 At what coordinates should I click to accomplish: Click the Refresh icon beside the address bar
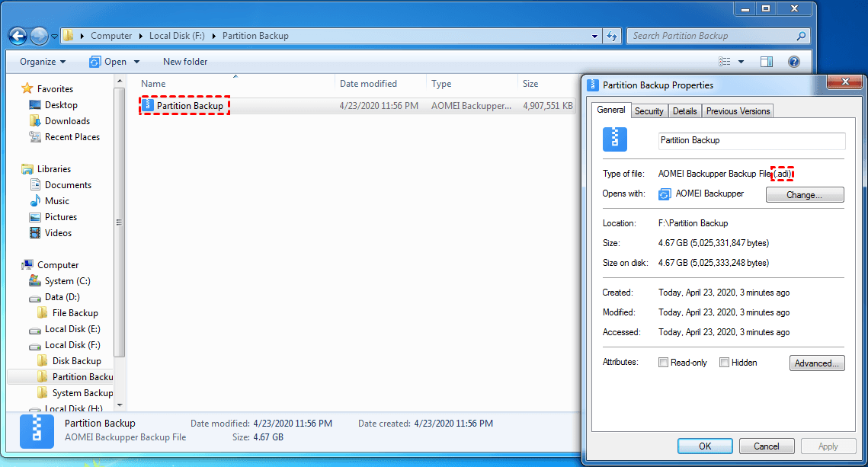612,36
